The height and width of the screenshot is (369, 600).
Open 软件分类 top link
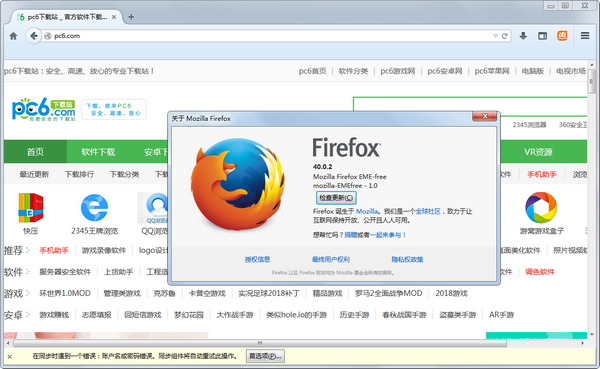point(353,71)
